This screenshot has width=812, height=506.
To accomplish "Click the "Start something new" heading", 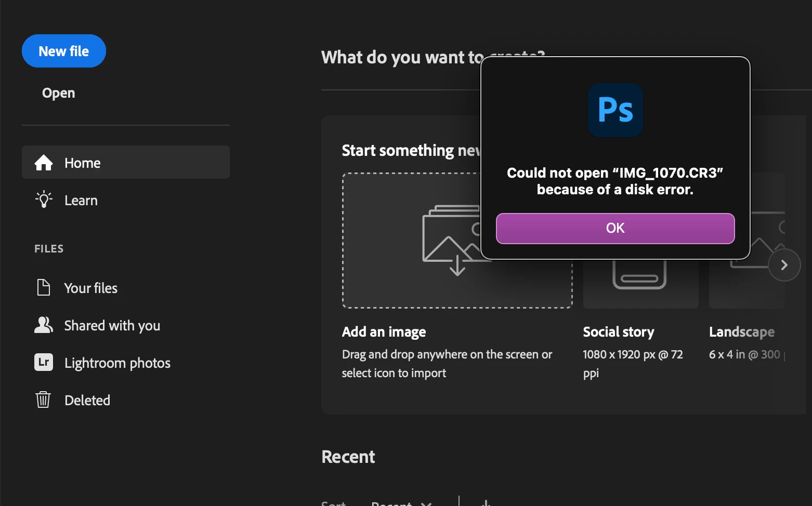I will 411,150.
